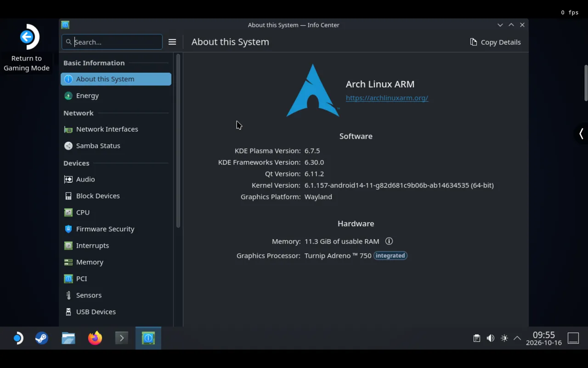Click the memory info circle icon
The image size is (588, 368).
(389, 241)
